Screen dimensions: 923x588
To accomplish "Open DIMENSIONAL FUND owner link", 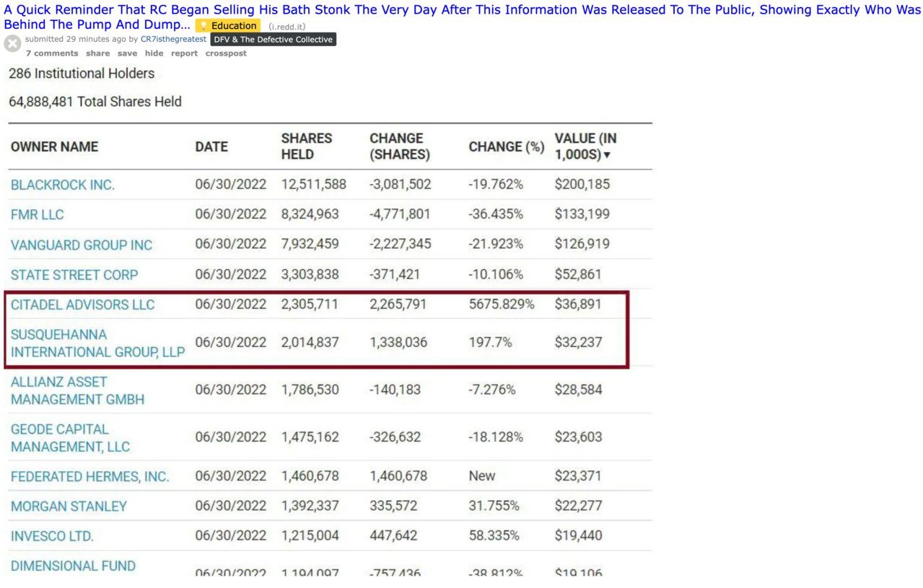I will click(73, 566).
